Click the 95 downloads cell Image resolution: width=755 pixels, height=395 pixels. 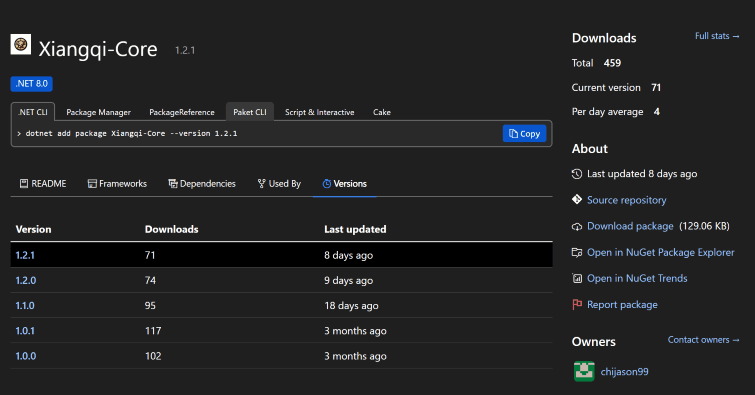[x=150, y=305]
